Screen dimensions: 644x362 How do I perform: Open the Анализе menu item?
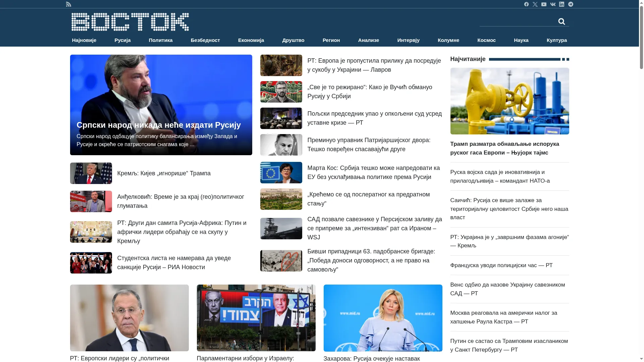[368, 40]
